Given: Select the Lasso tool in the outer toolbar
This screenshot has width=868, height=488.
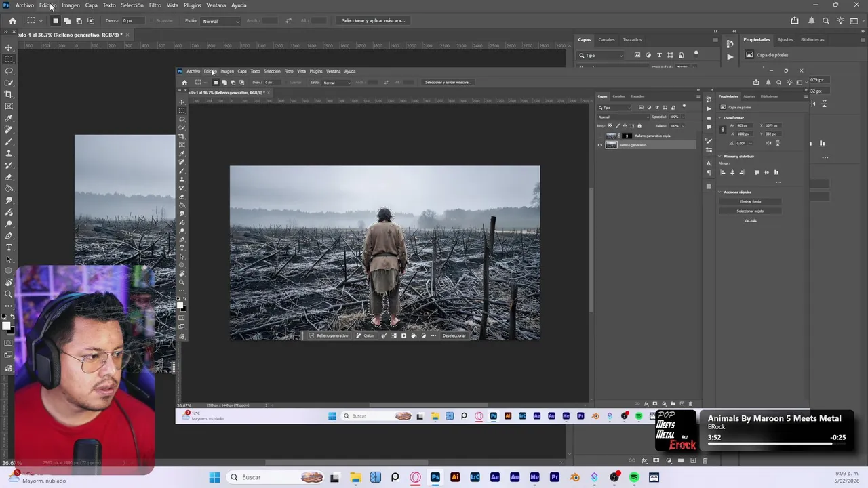Looking at the screenshot, I should 9,70.
